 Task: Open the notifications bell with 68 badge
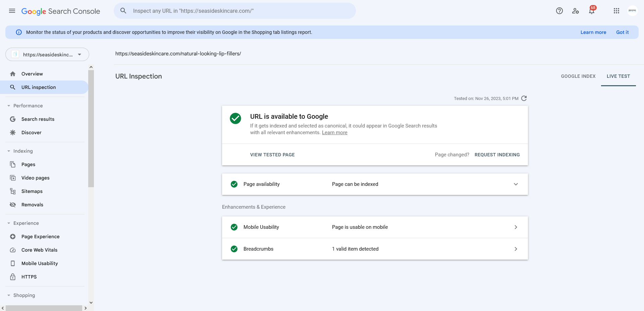pyautogui.click(x=592, y=10)
